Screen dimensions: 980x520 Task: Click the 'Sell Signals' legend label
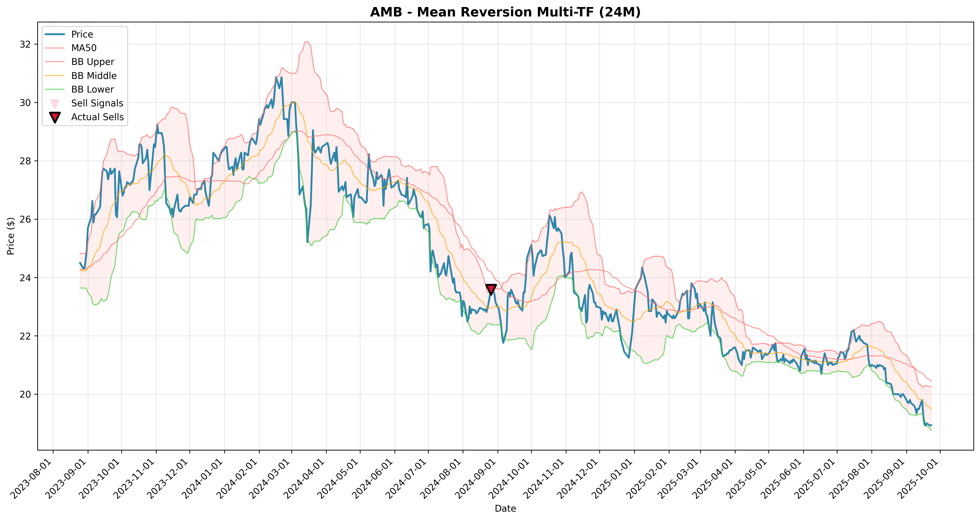(x=97, y=104)
